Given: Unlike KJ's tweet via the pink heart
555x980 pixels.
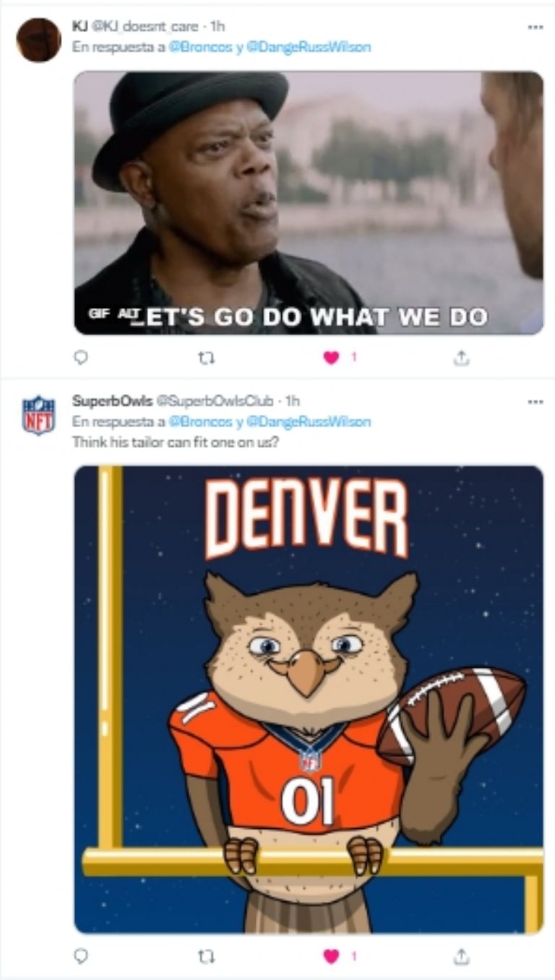Looking at the screenshot, I should click(x=331, y=357).
